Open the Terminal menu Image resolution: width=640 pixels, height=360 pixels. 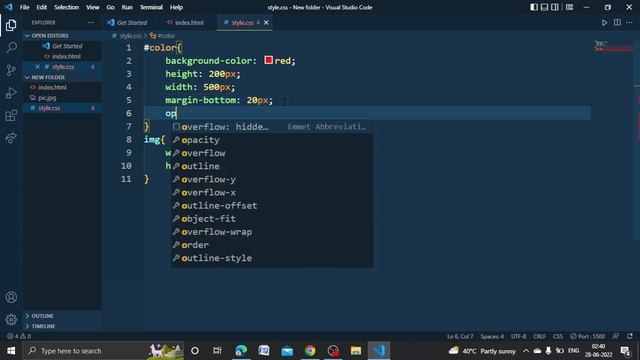(x=151, y=7)
